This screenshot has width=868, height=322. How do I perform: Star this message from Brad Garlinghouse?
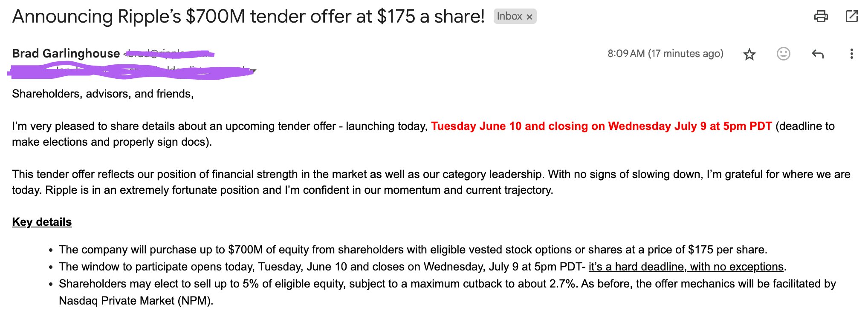749,54
